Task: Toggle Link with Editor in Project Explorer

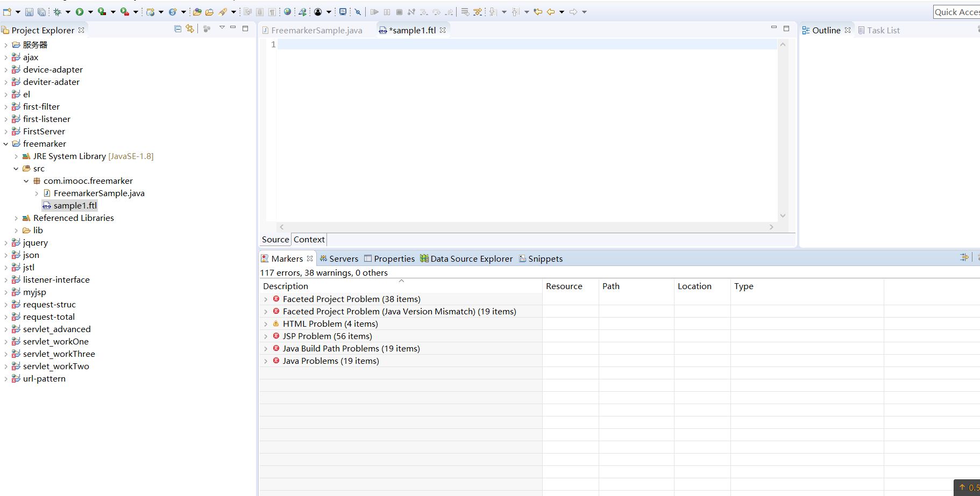Action: tap(190, 29)
